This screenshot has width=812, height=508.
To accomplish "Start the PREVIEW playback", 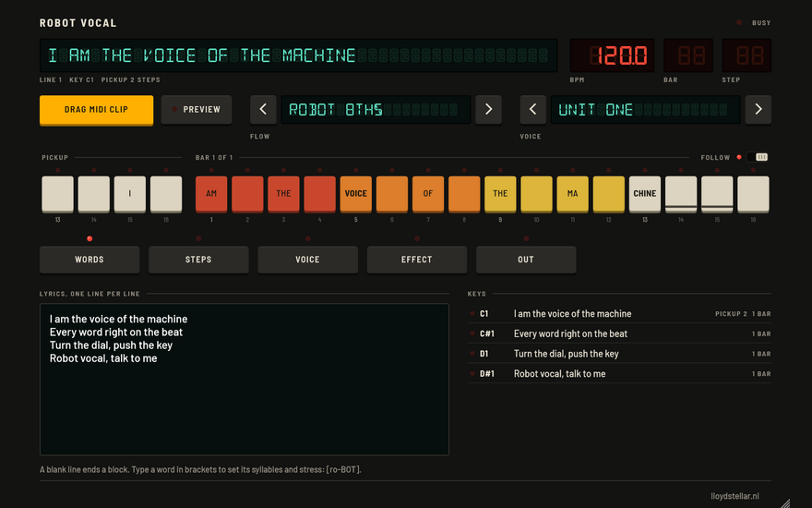I will tap(197, 109).
